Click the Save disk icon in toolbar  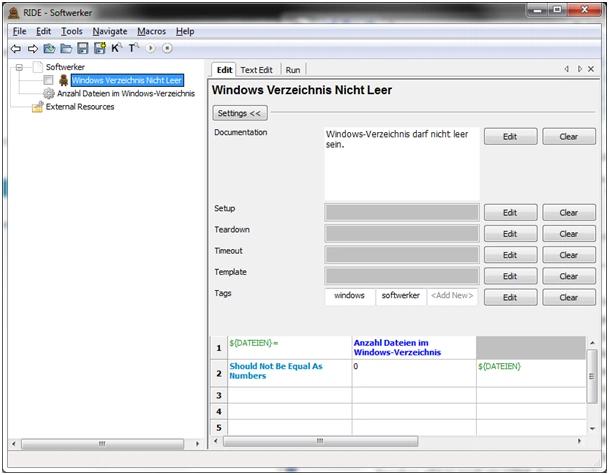pos(83,47)
